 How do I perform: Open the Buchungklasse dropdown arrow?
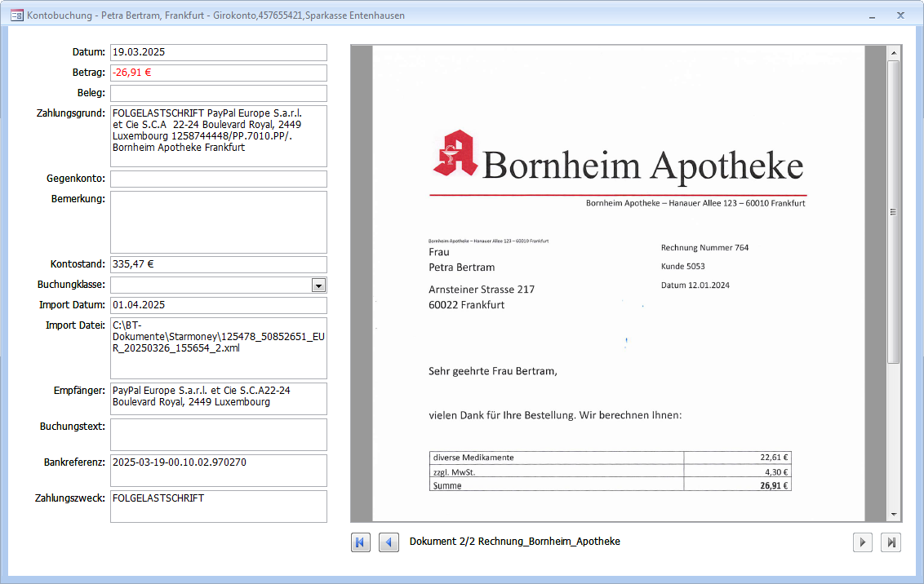pos(319,285)
